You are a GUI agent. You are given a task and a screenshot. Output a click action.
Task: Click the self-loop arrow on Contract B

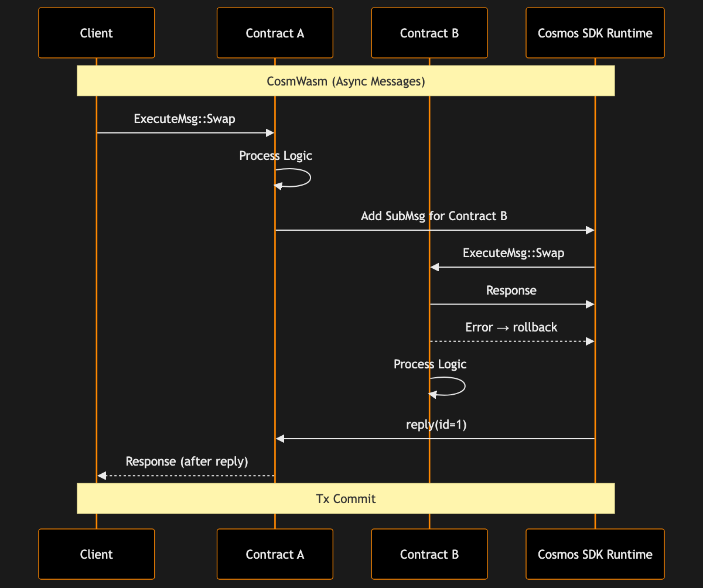point(447,387)
